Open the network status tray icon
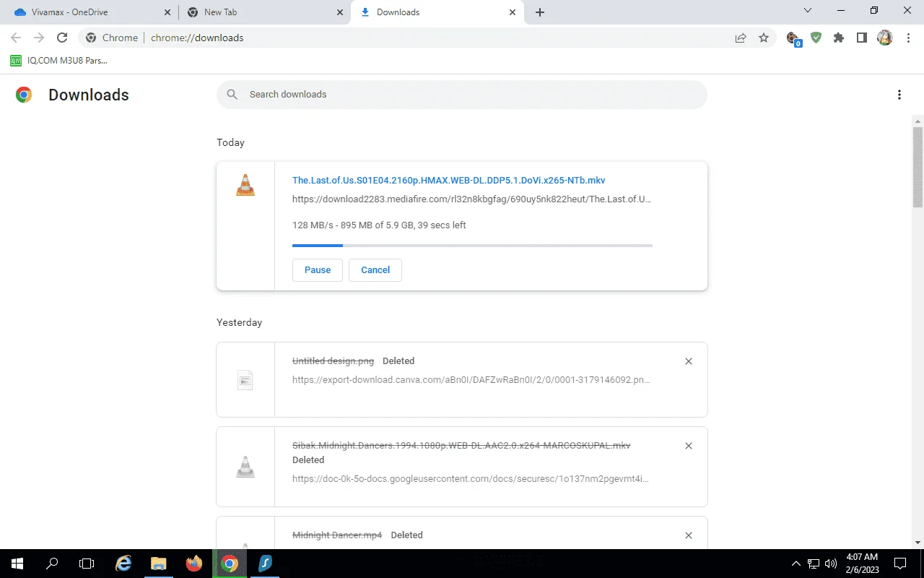This screenshot has height=578, width=924. click(814, 564)
